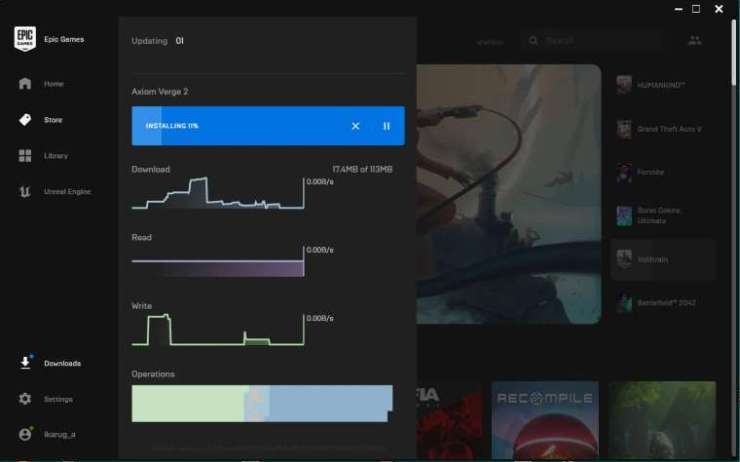Open the Library grid icon
The height and width of the screenshot is (462, 740).
(25, 156)
